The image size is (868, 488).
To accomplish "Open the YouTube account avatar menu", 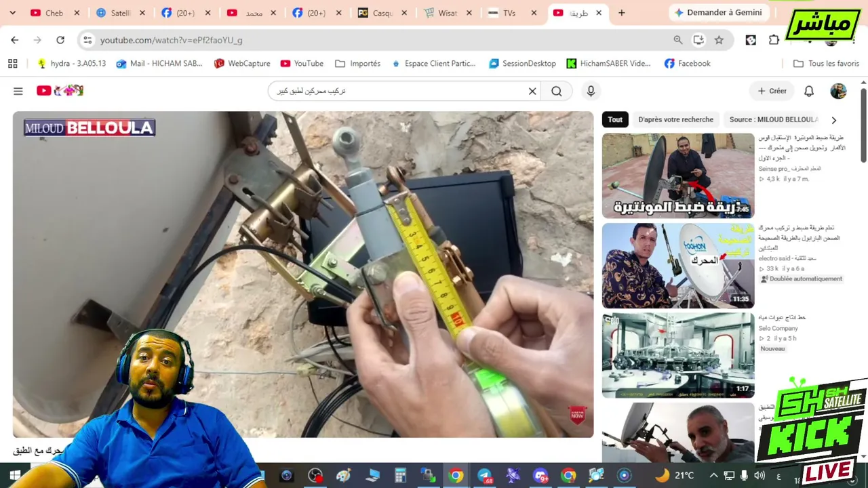I will point(838,91).
